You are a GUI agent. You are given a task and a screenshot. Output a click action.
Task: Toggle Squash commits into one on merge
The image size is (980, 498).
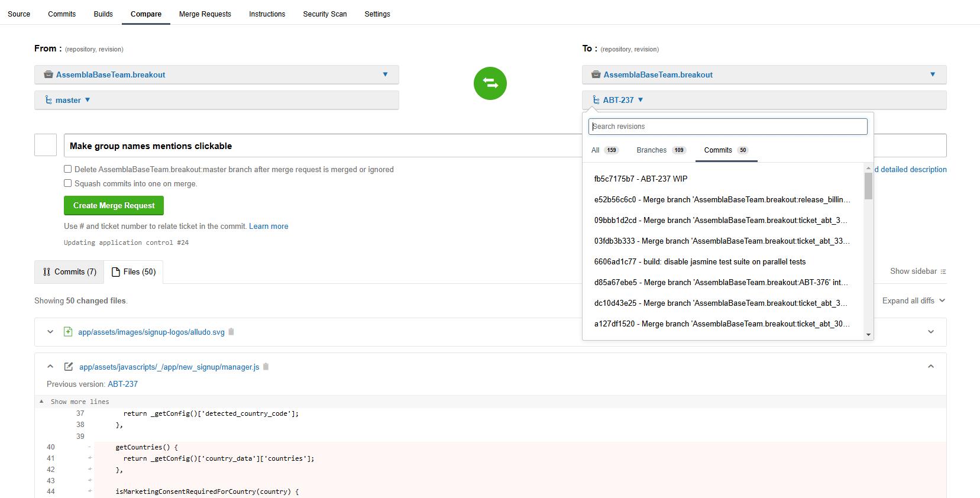point(68,183)
